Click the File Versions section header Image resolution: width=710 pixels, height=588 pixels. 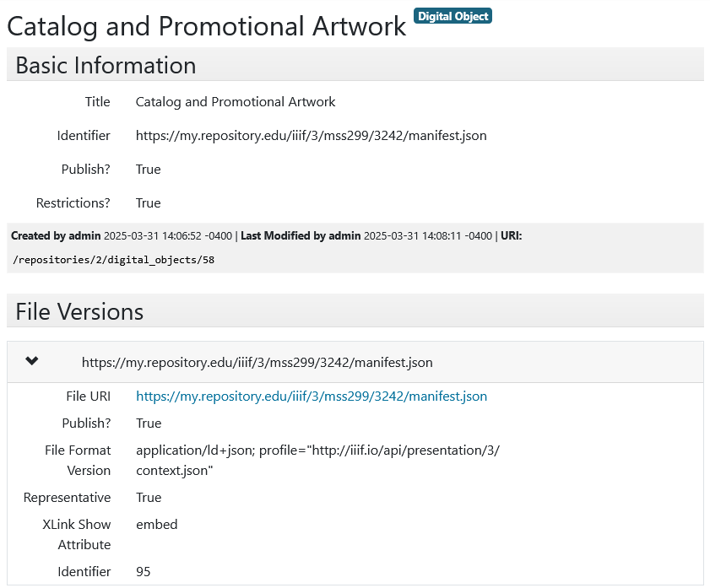point(79,311)
